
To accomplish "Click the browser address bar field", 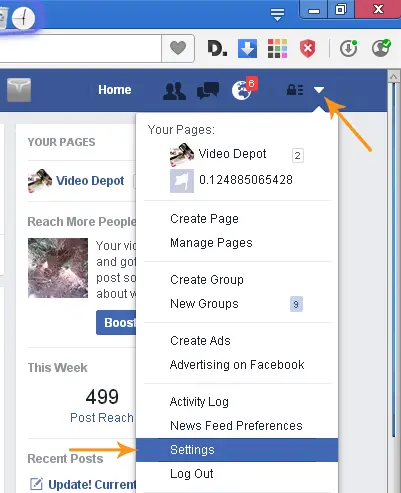I will (x=81, y=48).
